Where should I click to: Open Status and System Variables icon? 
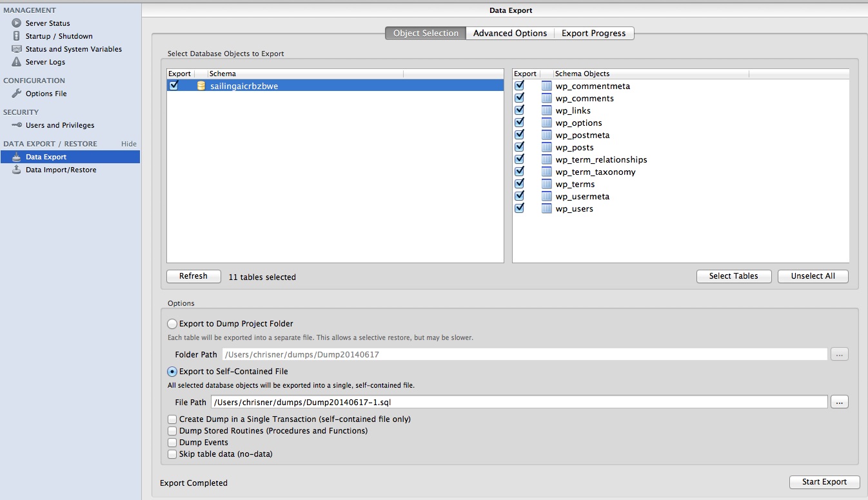(x=17, y=49)
